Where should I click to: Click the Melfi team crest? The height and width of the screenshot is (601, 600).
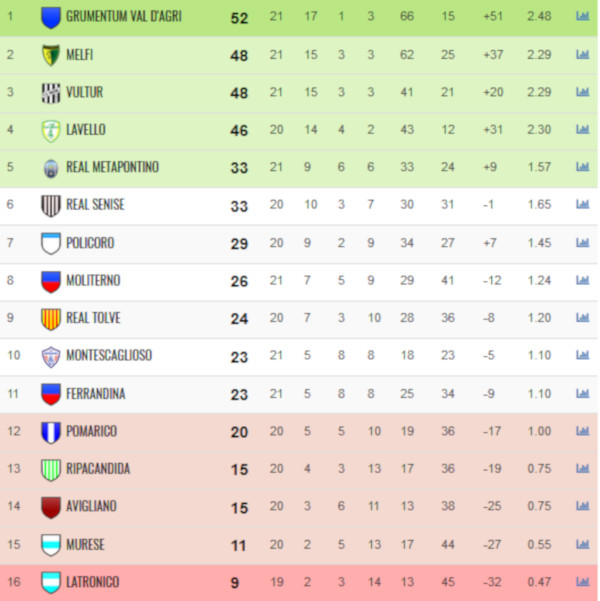pos(51,55)
